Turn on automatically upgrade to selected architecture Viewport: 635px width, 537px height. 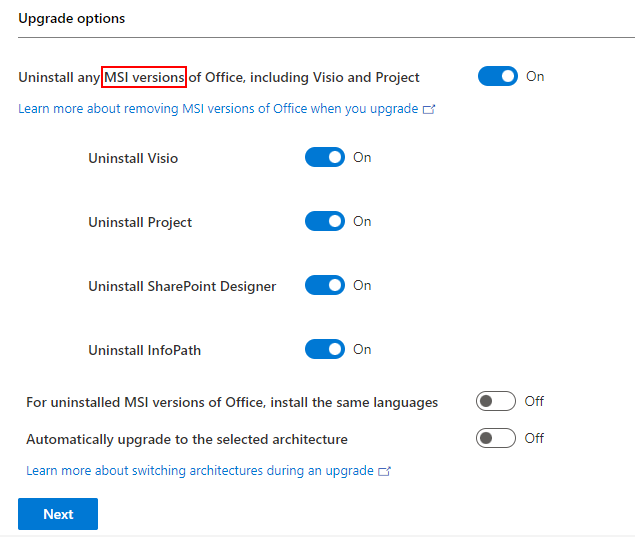pyautogui.click(x=496, y=438)
